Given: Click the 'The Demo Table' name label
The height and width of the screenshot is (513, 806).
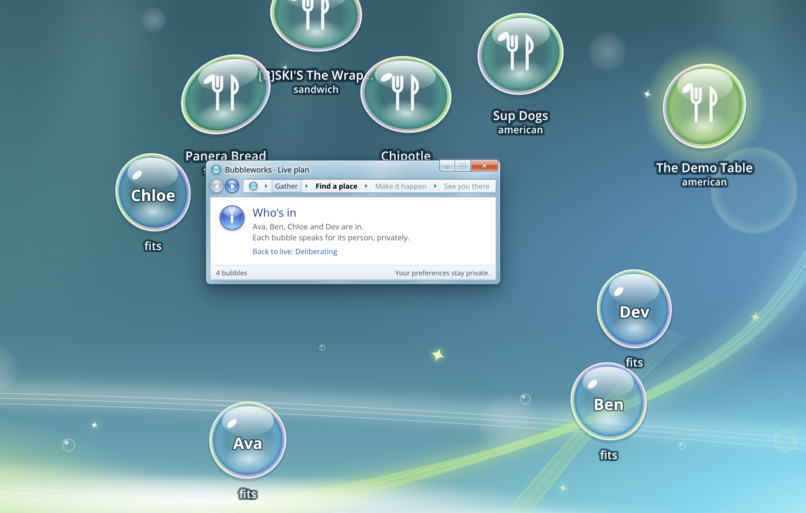Looking at the screenshot, I should click(x=704, y=168).
